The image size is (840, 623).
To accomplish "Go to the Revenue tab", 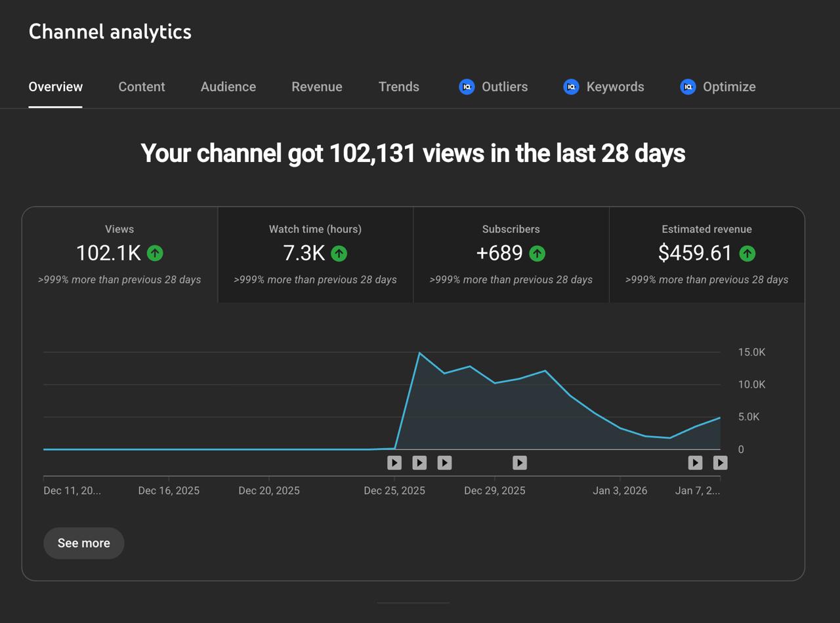I will point(317,87).
